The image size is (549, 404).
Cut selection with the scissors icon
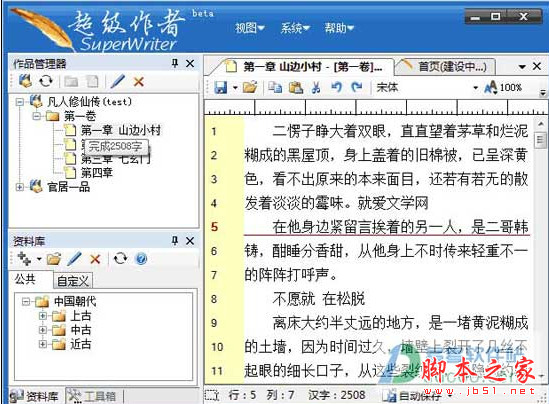coord(316,87)
